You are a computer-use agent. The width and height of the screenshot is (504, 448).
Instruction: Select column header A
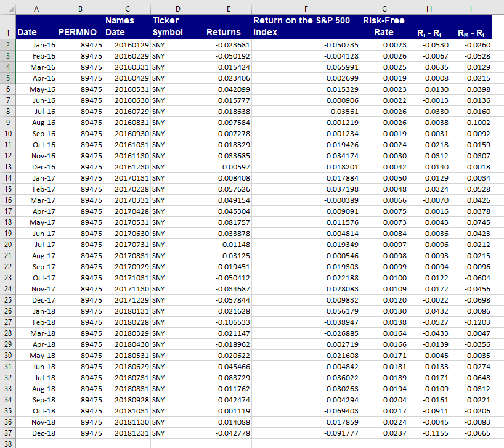(x=36, y=9)
